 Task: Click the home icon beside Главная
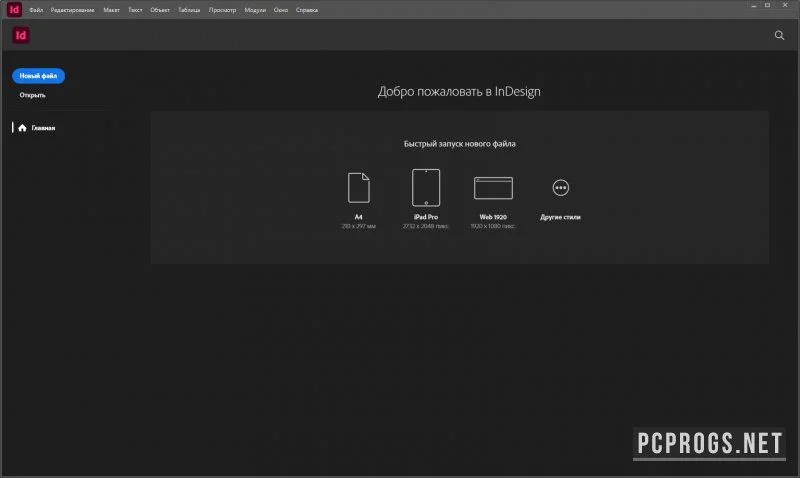click(22, 128)
